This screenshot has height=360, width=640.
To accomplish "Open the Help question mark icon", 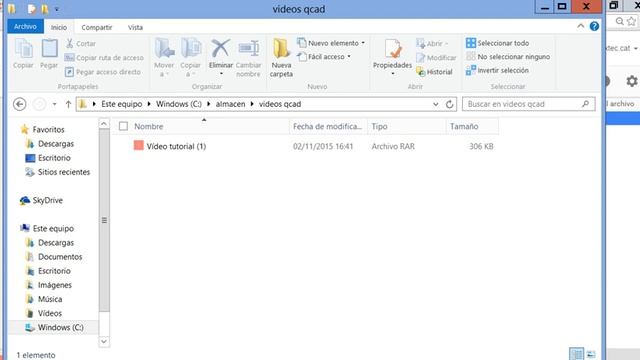I will tap(594, 26).
